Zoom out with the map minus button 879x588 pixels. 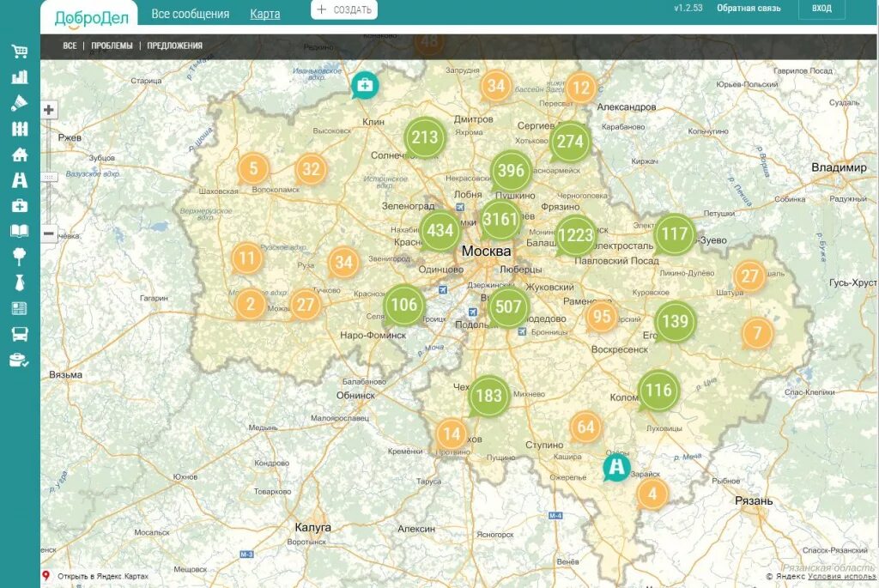pyautogui.click(x=49, y=233)
